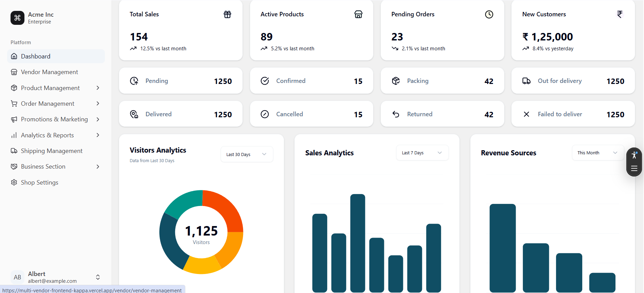Click the Acme Inc logo icon

click(x=17, y=18)
